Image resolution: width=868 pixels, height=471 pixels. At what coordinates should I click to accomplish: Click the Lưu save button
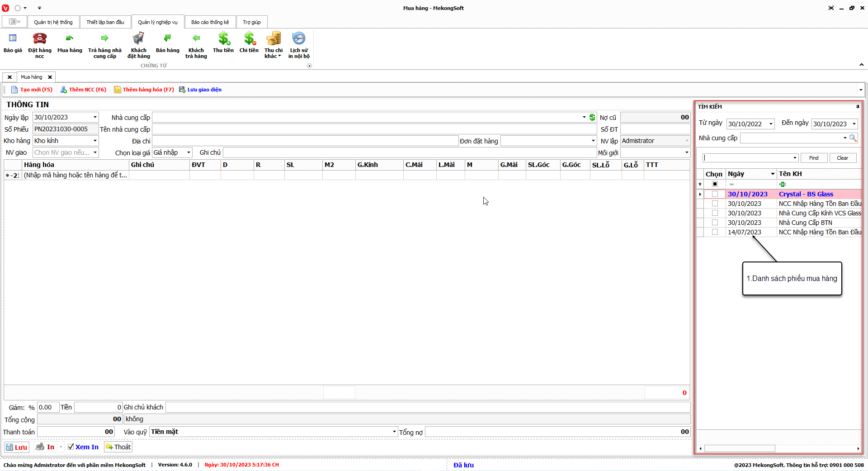17,447
